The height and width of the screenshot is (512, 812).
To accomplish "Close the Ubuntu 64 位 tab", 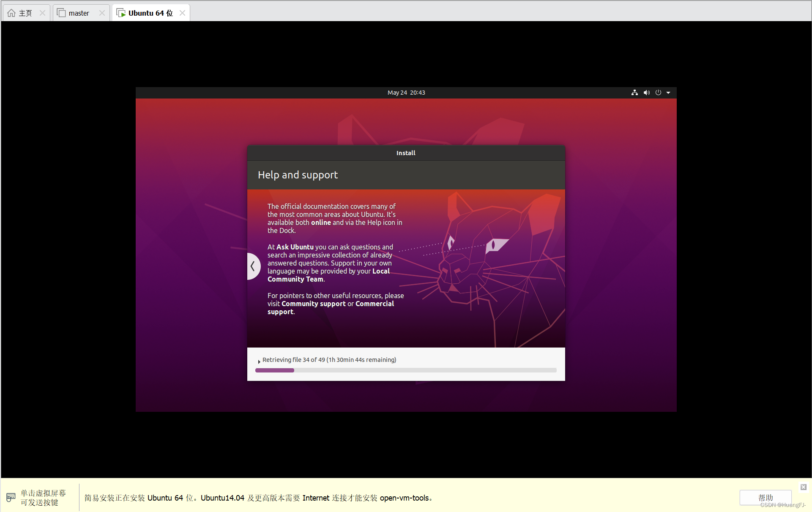I will tap(182, 13).
